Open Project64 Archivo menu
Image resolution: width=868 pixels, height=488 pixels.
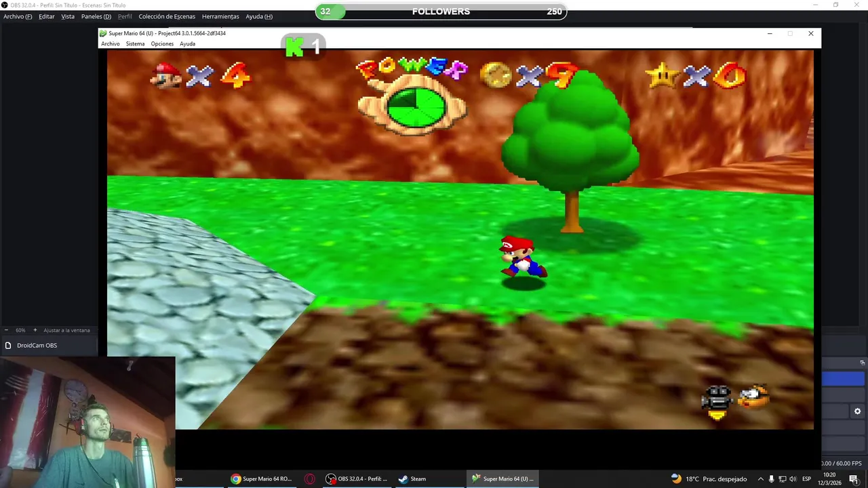tap(111, 43)
